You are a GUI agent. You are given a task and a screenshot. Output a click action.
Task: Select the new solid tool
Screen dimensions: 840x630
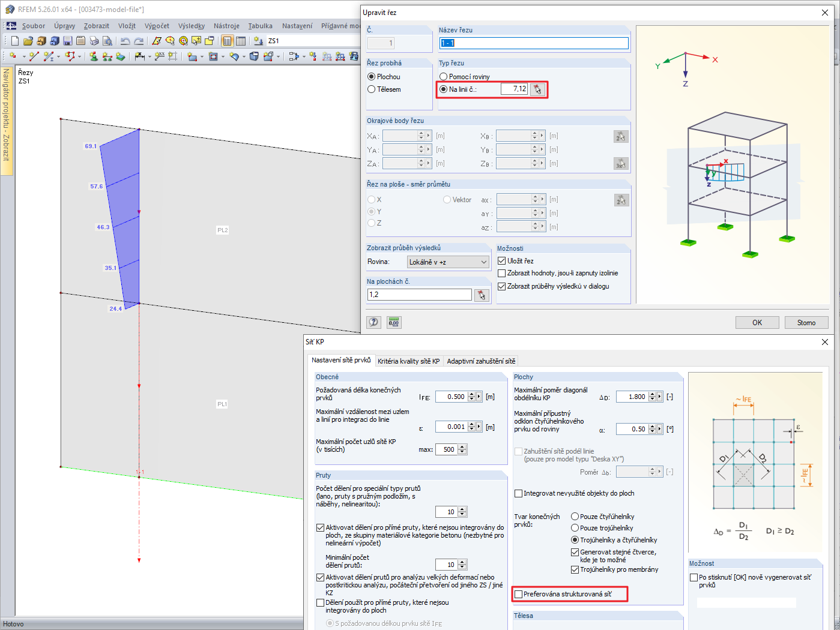point(254,56)
